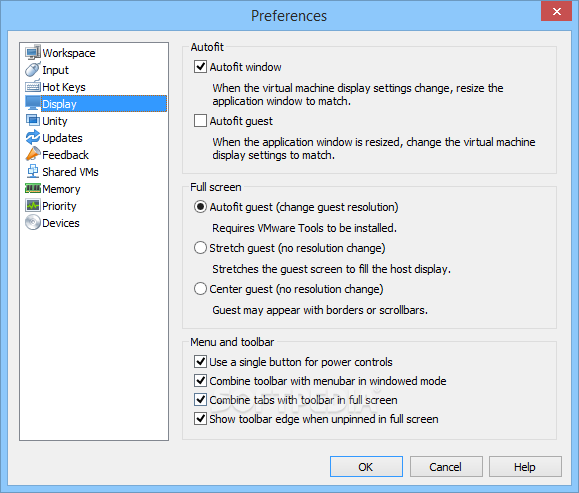The width and height of the screenshot is (579, 493).
Task: Click the Memory RAM chip icon
Action: (33, 189)
